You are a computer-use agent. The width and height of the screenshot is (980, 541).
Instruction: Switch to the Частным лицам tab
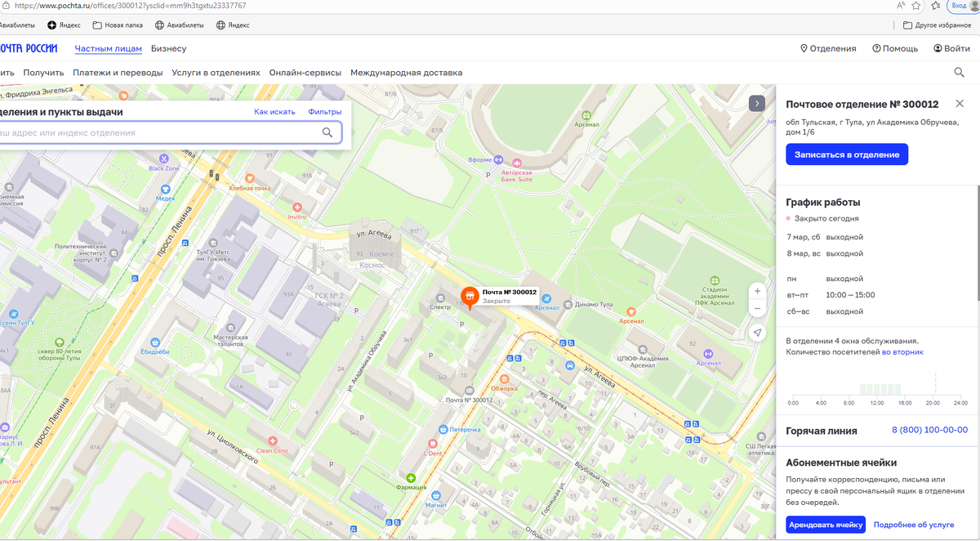coord(109,48)
